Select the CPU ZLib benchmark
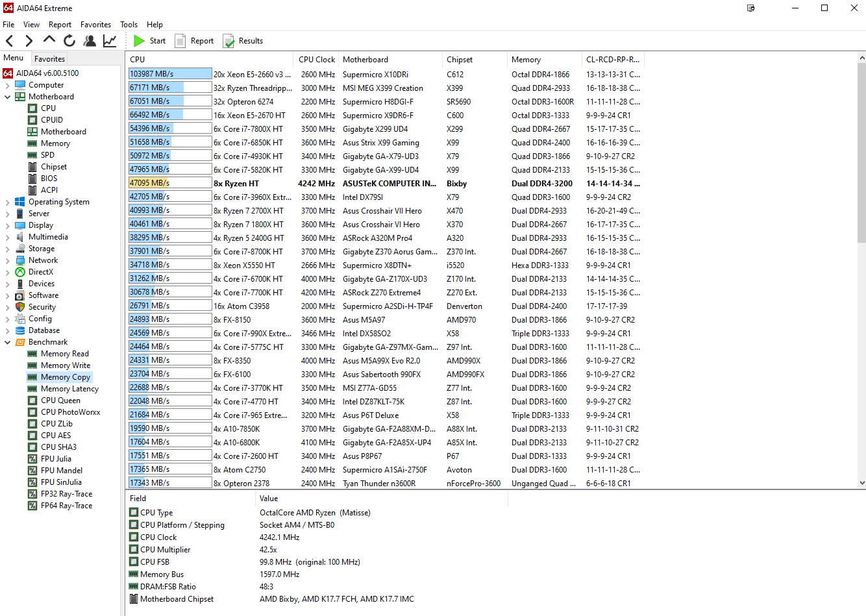 (56, 424)
